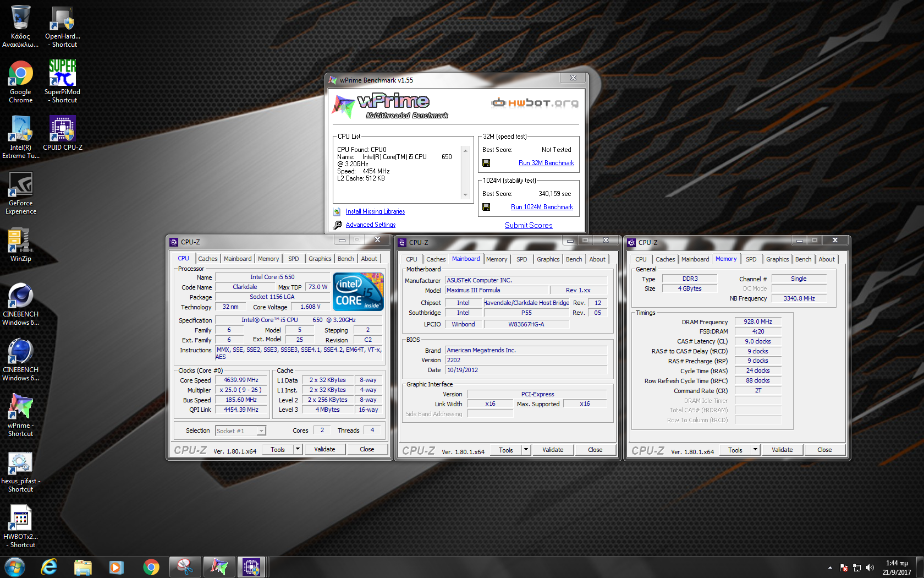The width and height of the screenshot is (924, 578).
Task: Click the network tray icon
Action: pyautogui.click(x=857, y=568)
